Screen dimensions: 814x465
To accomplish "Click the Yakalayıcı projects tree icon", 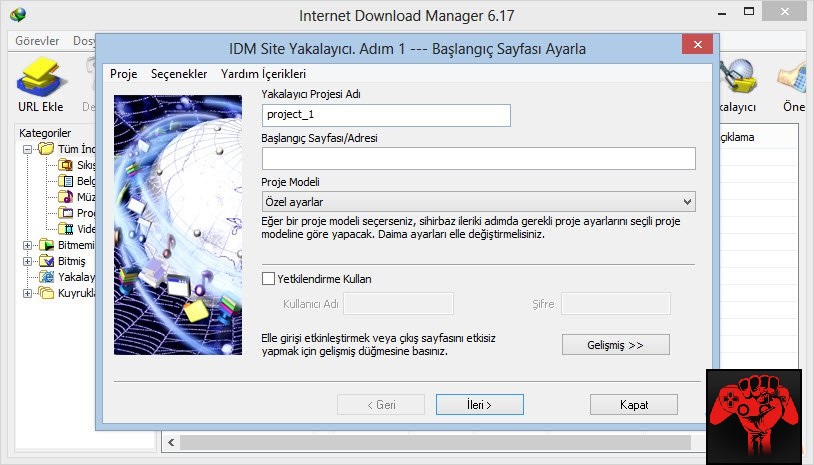I will point(46,277).
